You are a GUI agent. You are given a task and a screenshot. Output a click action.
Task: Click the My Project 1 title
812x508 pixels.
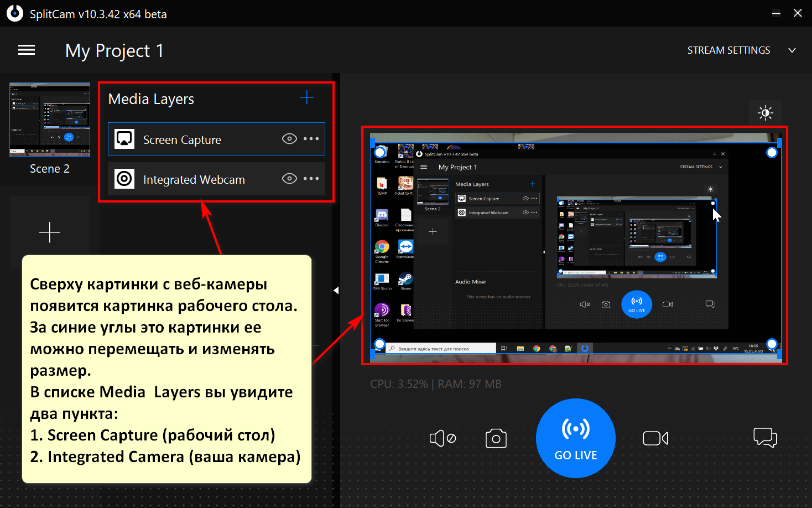coord(114,51)
